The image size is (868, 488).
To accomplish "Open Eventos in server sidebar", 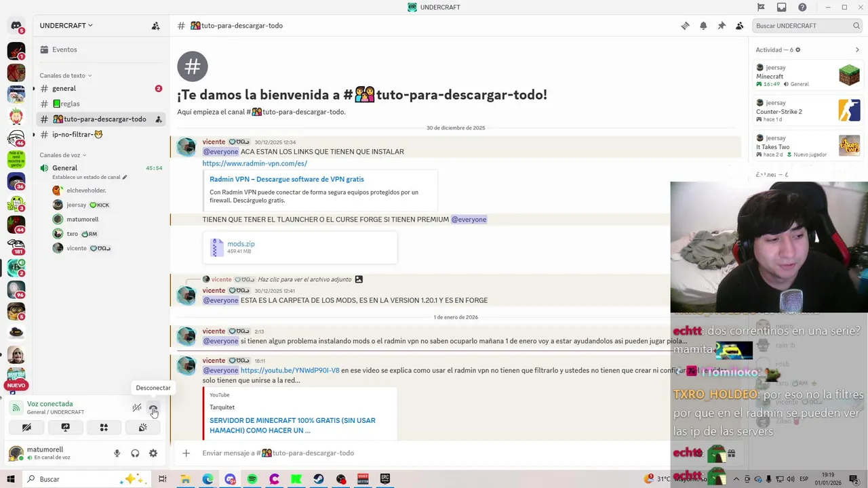I will pyautogui.click(x=100, y=49).
